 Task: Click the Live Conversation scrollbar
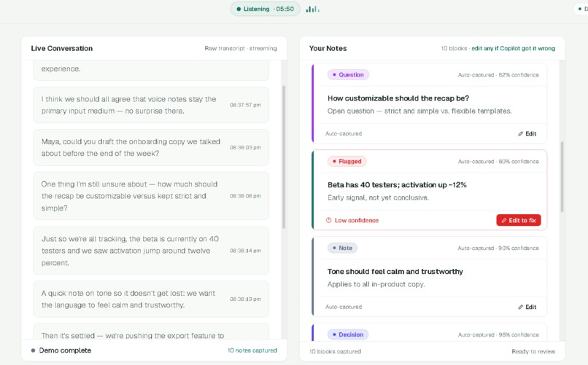click(x=284, y=157)
